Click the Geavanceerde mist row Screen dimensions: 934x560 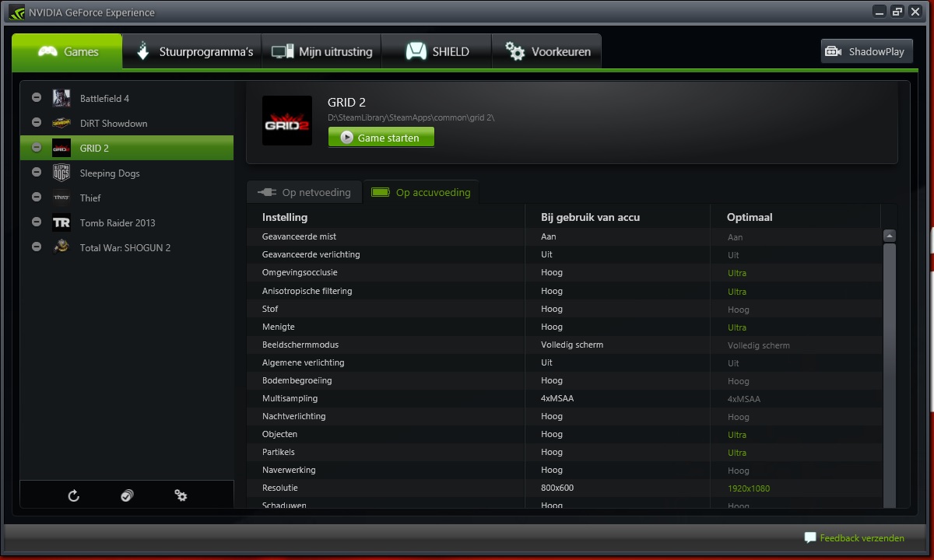[x=564, y=236]
